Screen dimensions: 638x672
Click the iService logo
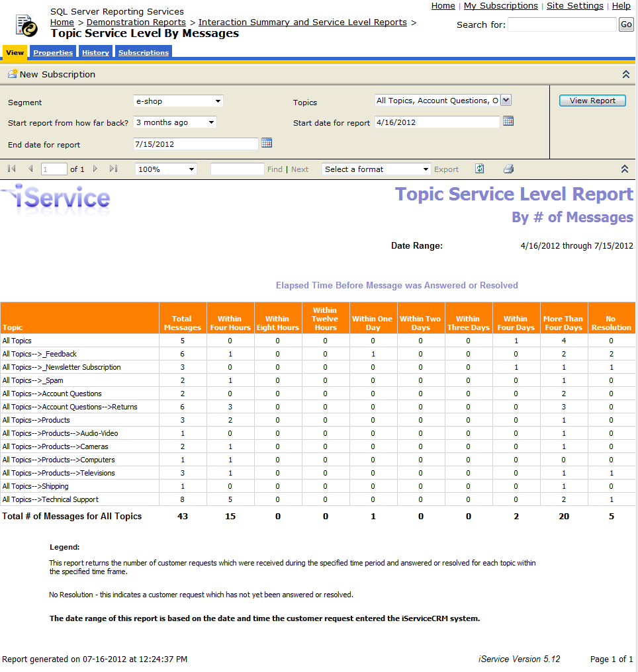[x=56, y=200]
